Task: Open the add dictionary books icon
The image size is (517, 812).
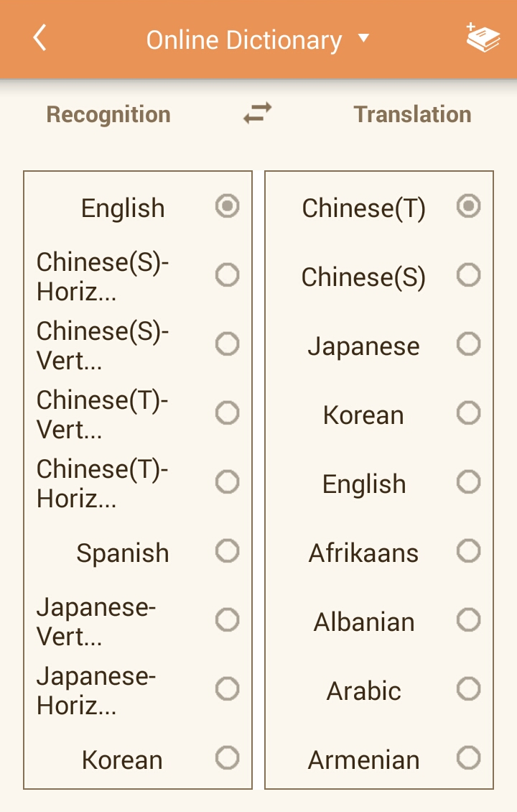Action: [x=483, y=38]
